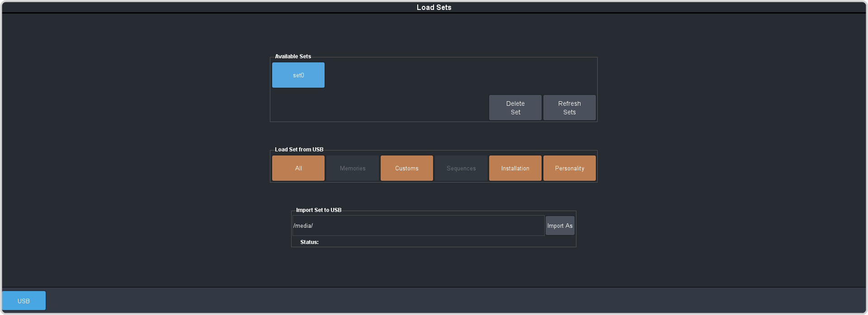This screenshot has height=315, width=868.
Task: Click the Import Set to USB heading
Action: [x=318, y=210]
